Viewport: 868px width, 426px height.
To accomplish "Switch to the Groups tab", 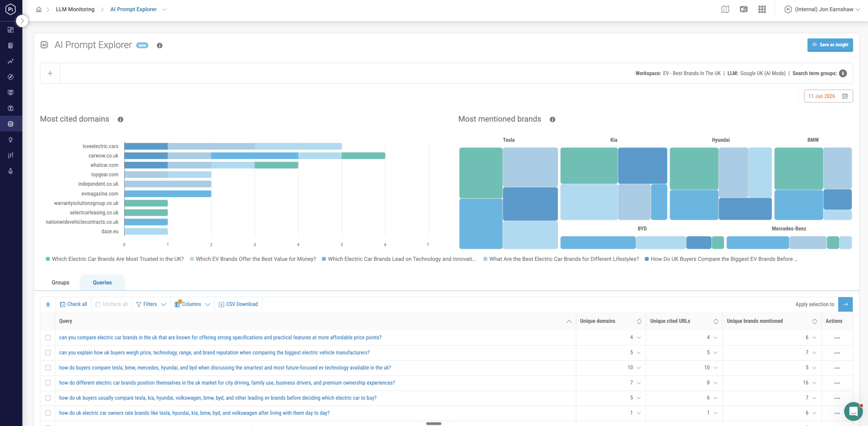I will click(60, 283).
